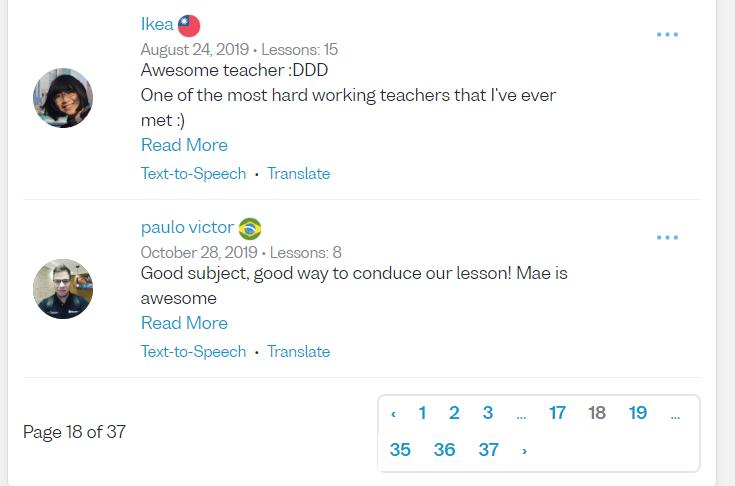Viewport: 735px width, 486px height.
Task: Go to next page using right arrow
Action: 524,451
